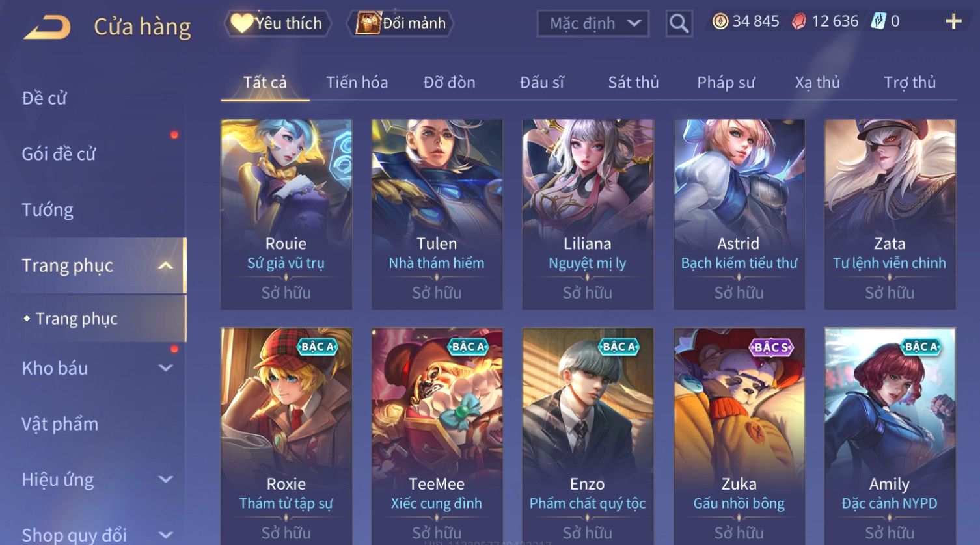This screenshot has height=545, width=980.
Task: Click the plus icon to add currency
Action: (x=953, y=21)
